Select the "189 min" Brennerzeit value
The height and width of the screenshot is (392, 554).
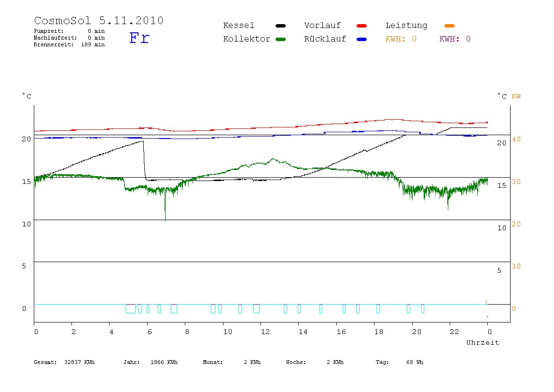point(93,44)
